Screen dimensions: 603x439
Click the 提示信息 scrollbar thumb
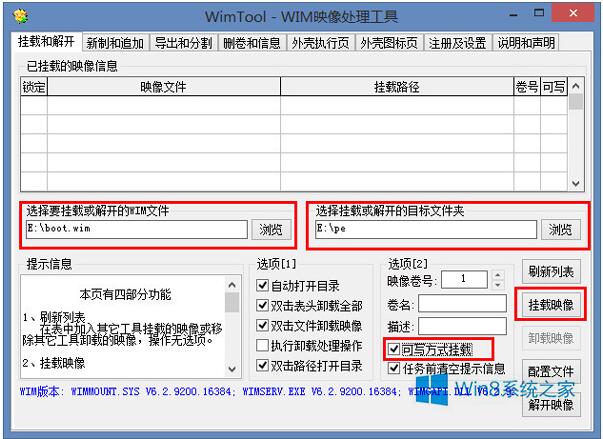[232, 302]
